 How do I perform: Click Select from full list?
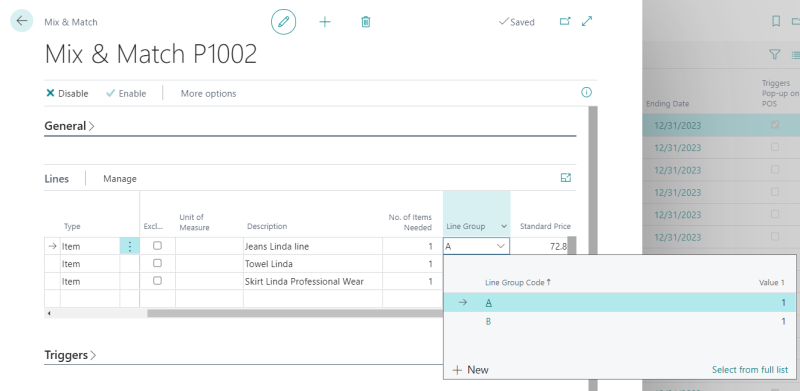(749, 370)
